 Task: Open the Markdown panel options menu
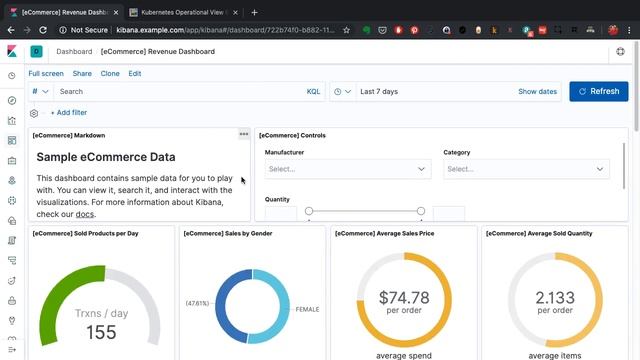pyautogui.click(x=244, y=134)
